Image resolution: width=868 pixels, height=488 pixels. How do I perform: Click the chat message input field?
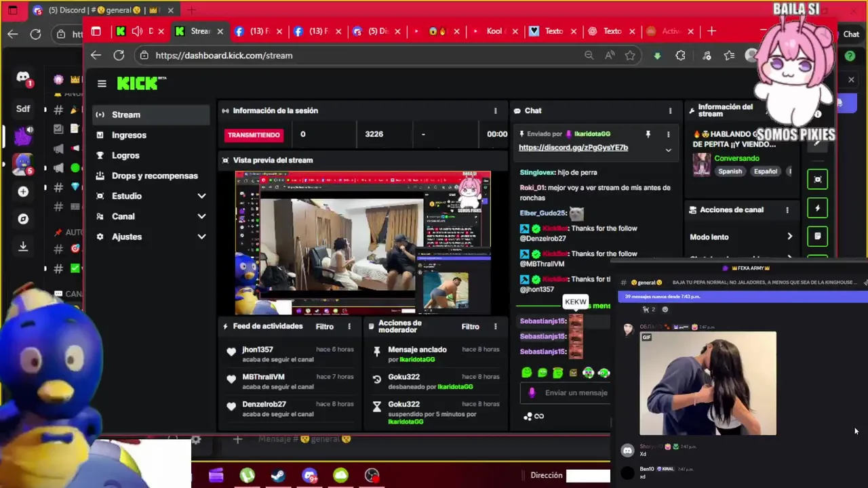coord(566,392)
